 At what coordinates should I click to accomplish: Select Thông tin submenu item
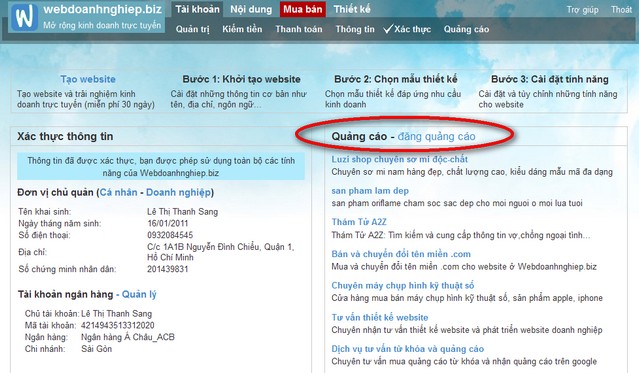pyautogui.click(x=355, y=29)
